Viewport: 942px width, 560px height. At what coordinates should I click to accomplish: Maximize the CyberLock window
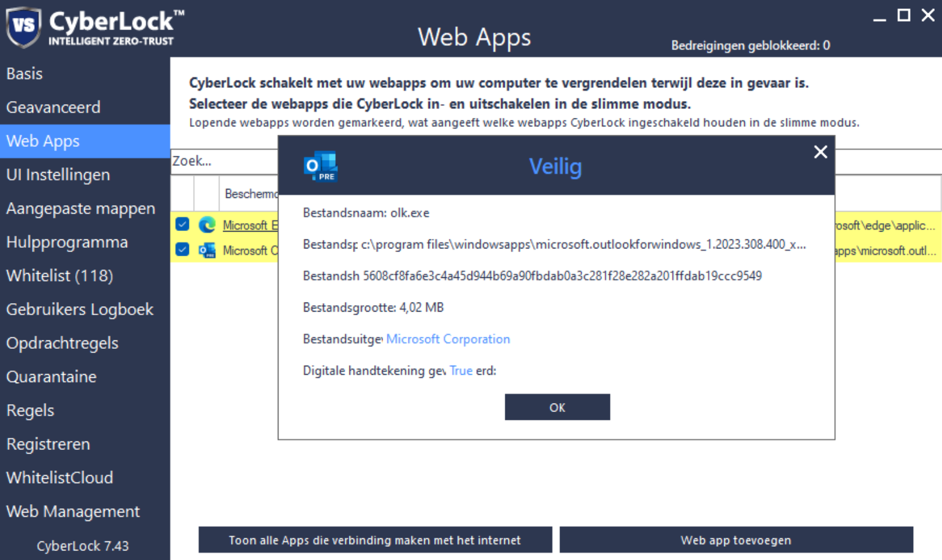coord(904,15)
